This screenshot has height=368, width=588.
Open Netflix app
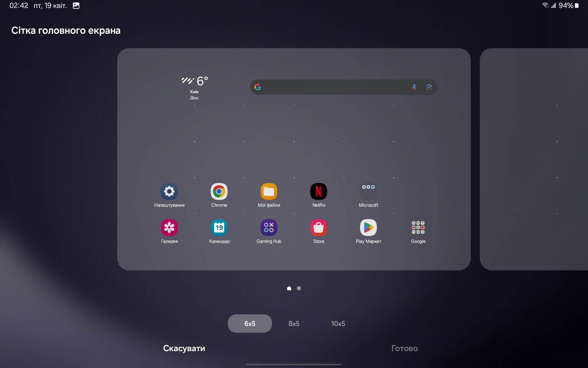point(318,192)
